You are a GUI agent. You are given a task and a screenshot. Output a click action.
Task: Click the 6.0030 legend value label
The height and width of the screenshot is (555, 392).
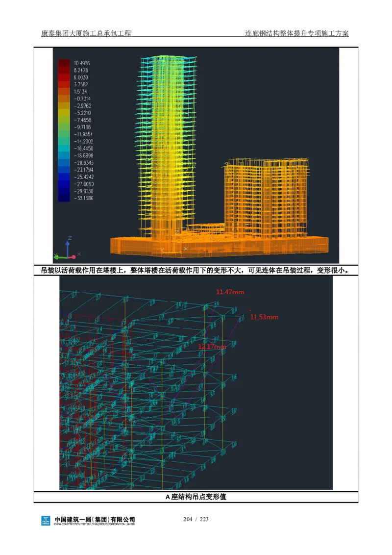coord(81,77)
